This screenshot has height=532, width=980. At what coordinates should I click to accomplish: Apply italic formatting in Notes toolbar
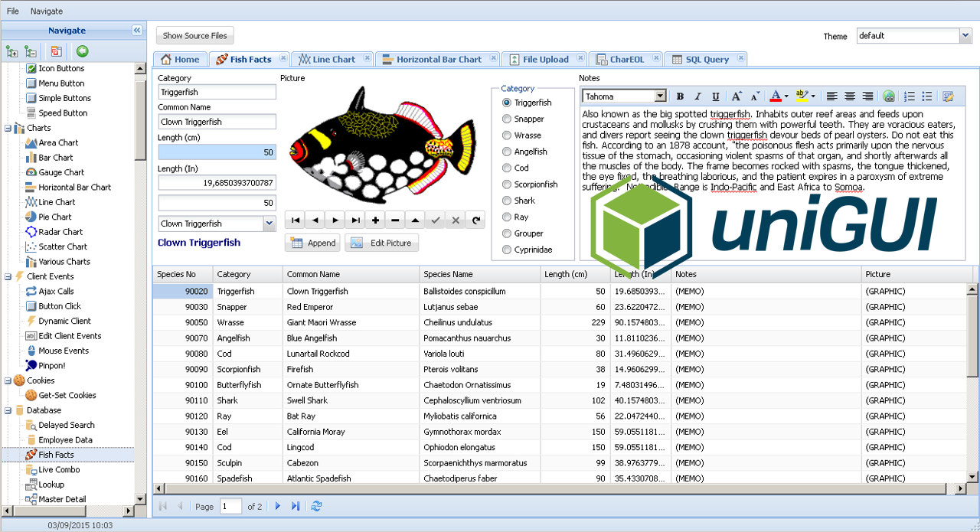(697, 96)
